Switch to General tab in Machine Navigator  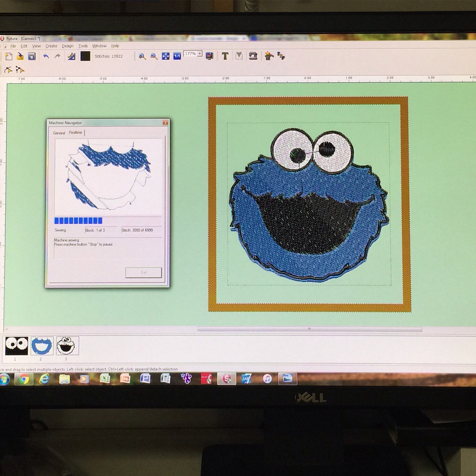[59, 133]
